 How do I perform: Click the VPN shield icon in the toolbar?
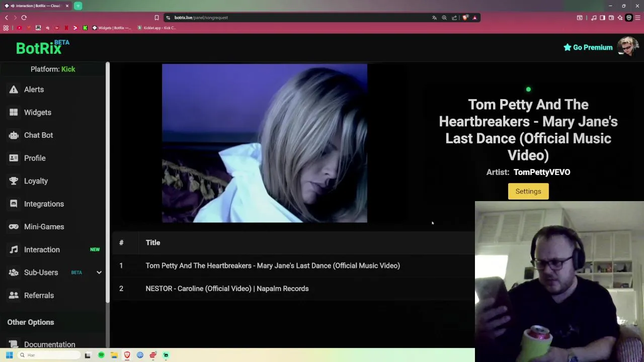(x=629, y=18)
